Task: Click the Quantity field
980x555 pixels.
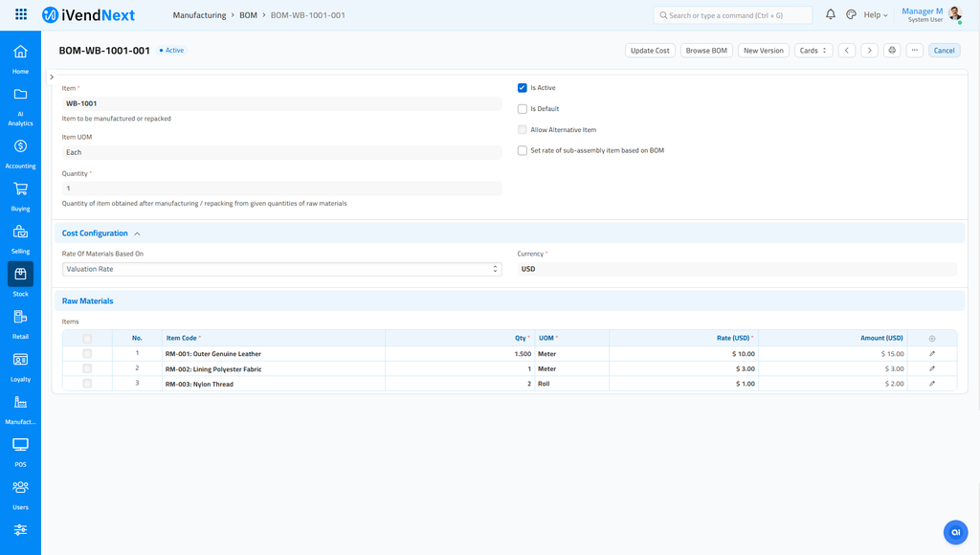Action: 282,189
